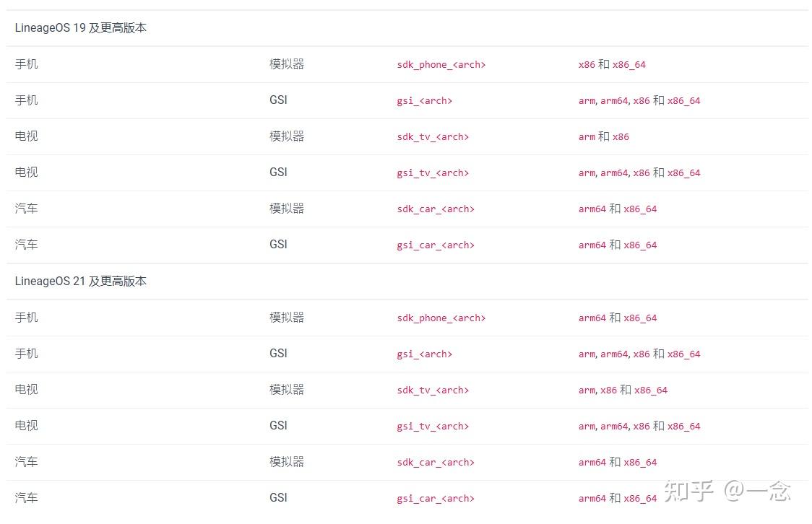This screenshot has height=524, width=812.
Task: Click the "arm, x86 和 x86_64" architecture cell
Action: [623, 390]
